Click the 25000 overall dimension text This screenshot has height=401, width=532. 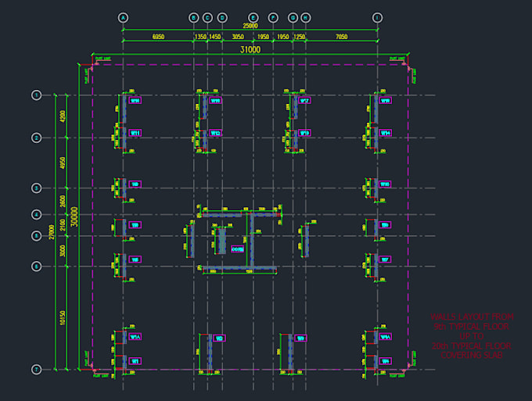point(250,26)
